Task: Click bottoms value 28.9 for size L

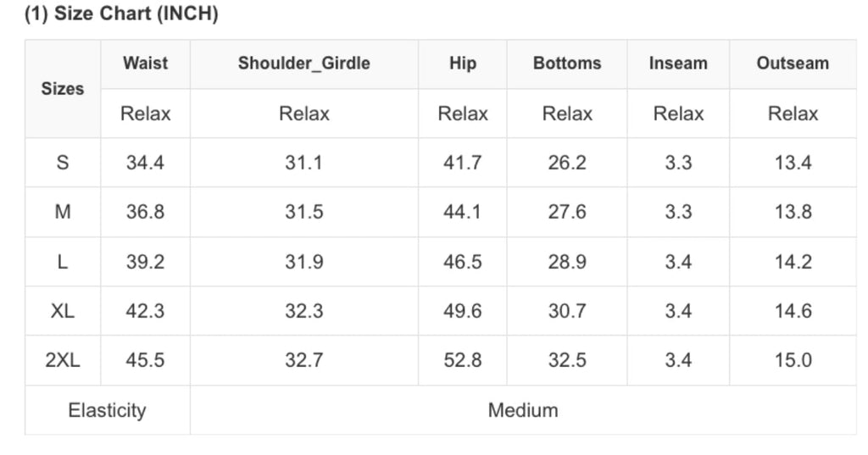Action: [567, 262]
